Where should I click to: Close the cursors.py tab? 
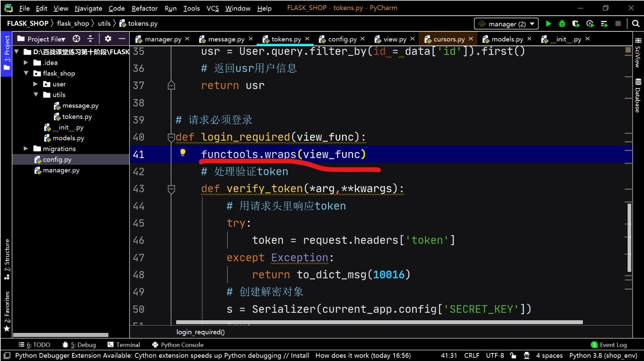(471, 39)
